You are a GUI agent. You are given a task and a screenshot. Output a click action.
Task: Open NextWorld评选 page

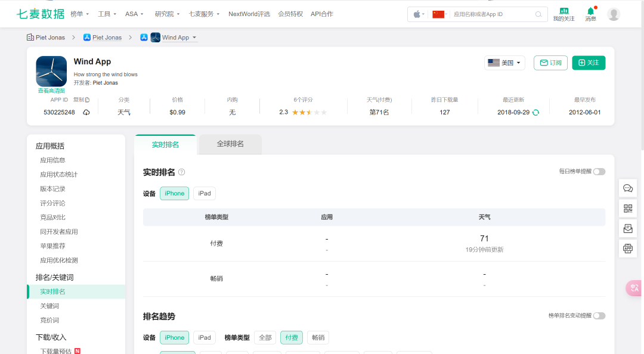(x=249, y=14)
